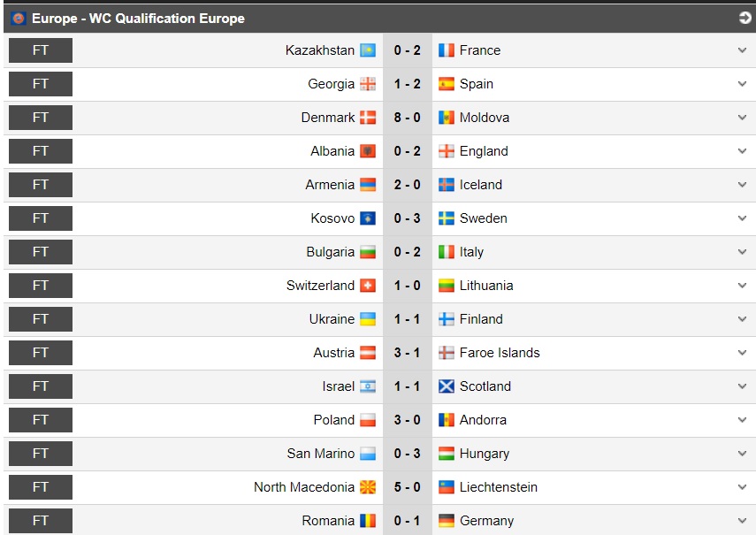Click the Sweden flag icon

(447, 218)
